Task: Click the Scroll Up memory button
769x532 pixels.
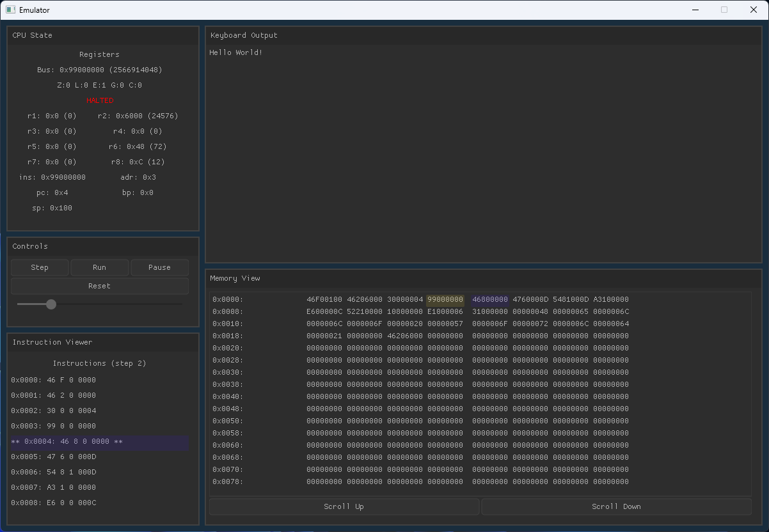Action: pyautogui.click(x=344, y=506)
